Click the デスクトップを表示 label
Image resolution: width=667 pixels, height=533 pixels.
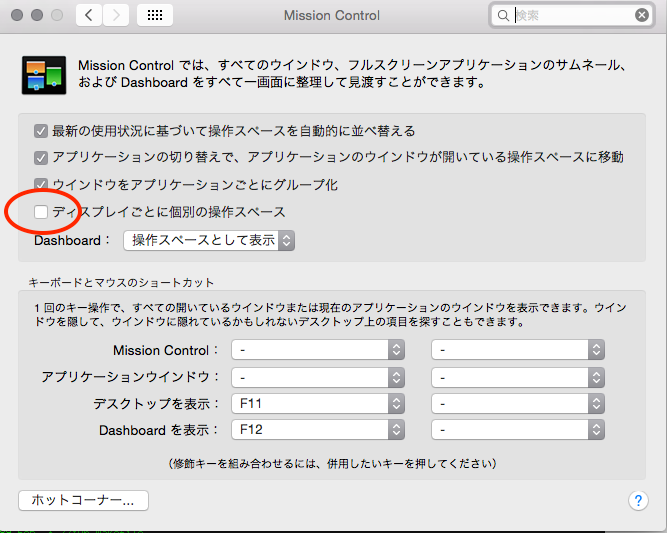pos(156,404)
